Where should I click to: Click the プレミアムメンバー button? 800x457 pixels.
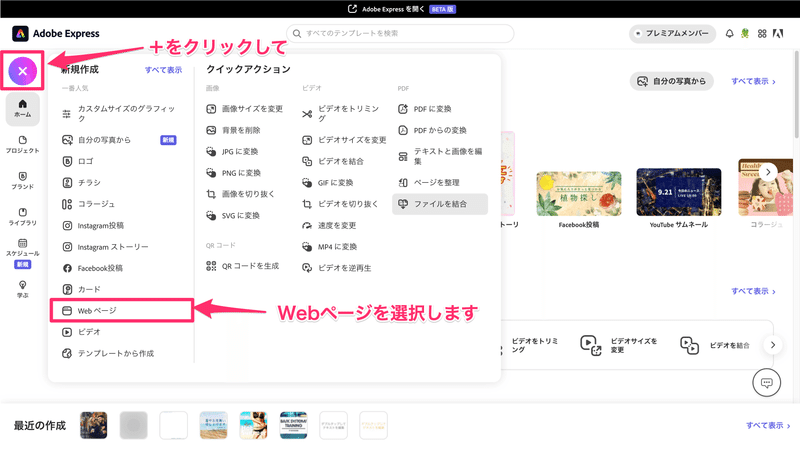click(672, 34)
